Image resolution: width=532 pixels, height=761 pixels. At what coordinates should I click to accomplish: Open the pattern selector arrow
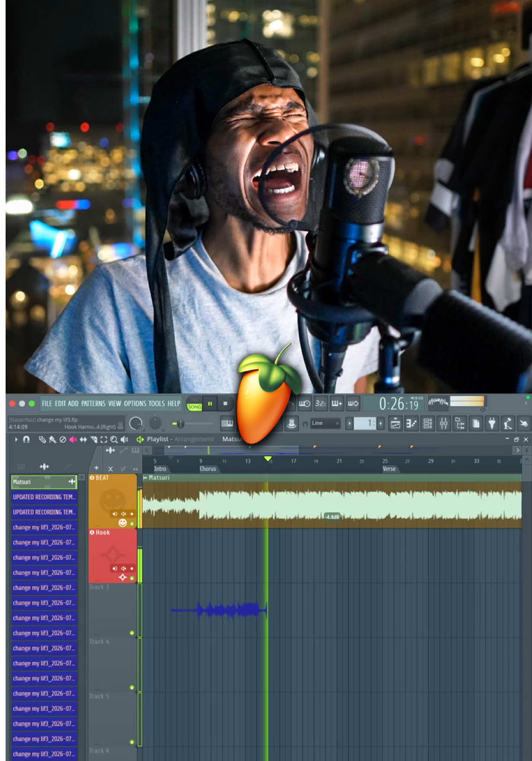(x=349, y=424)
